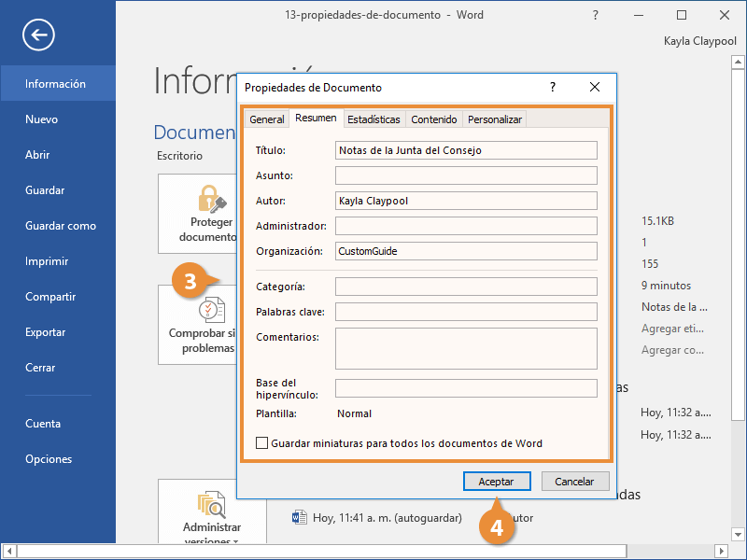This screenshot has height=560, width=747.
Task: Click the horizontal scrollbar at bottom
Action: click(x=373, y=552)
